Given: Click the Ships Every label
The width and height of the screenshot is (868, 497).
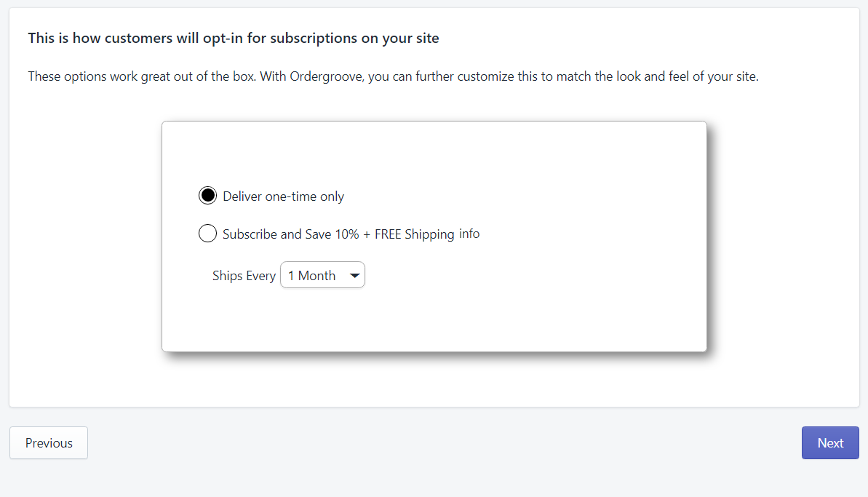Looking at the screenshot, I should click(243, 275).
